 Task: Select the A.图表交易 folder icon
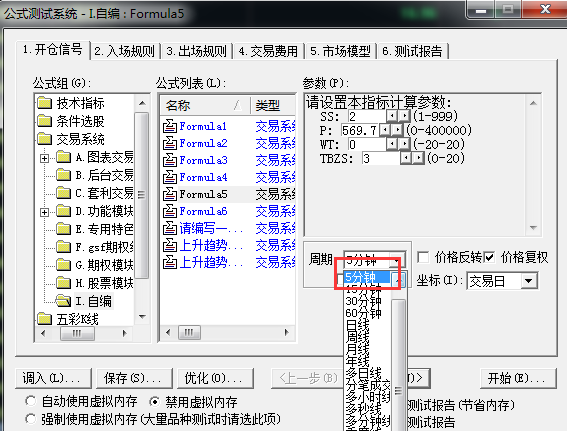pyautogui.click(x=64, y=157)
